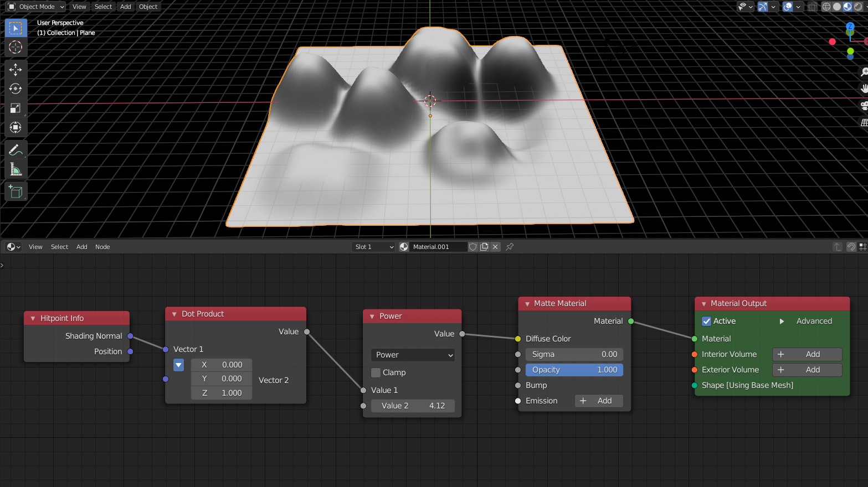The height and width of the screenshot is (487, 868).
Task: Open the Slot 1 dropdown
Action: click(374, 247)
